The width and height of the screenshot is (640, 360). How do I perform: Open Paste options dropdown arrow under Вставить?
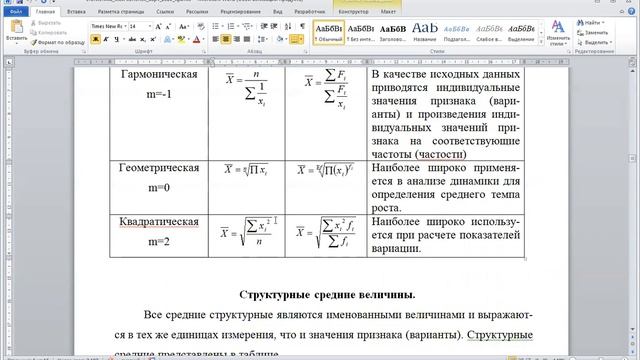click(x=16, y=43)
